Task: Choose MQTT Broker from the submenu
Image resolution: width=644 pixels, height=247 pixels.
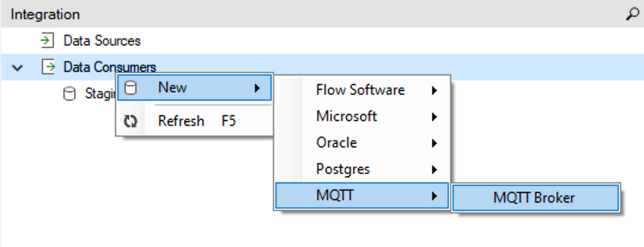Action: pos(536,198)
